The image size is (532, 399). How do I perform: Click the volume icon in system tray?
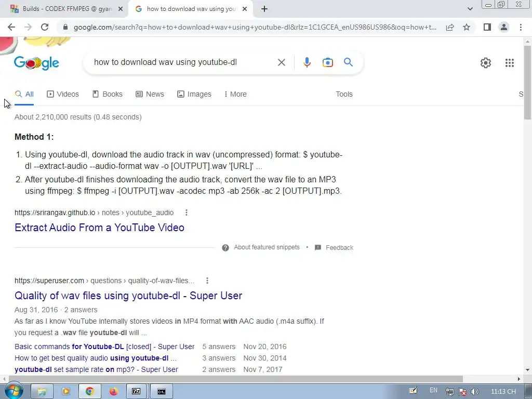pyautogui.click(x=475, y=392)
